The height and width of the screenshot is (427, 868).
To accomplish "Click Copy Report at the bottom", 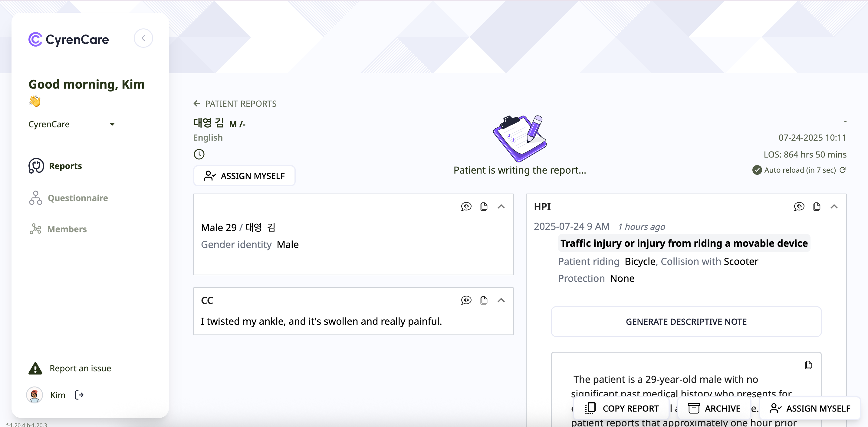I will (x=621, y=408).
